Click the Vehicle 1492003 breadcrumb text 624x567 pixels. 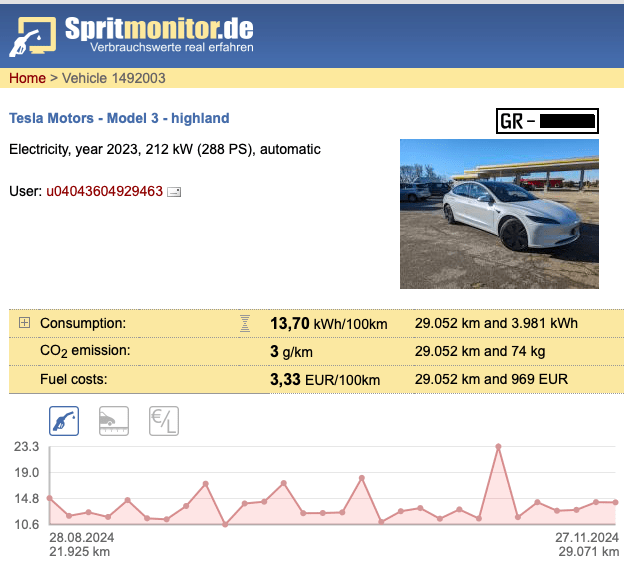pyautogui.click(x=114, y=78)
